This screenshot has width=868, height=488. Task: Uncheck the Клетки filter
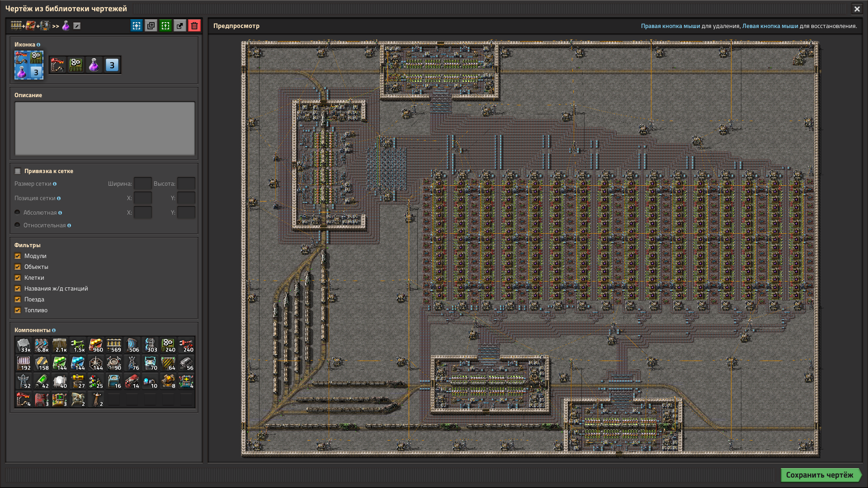(18, 278)
